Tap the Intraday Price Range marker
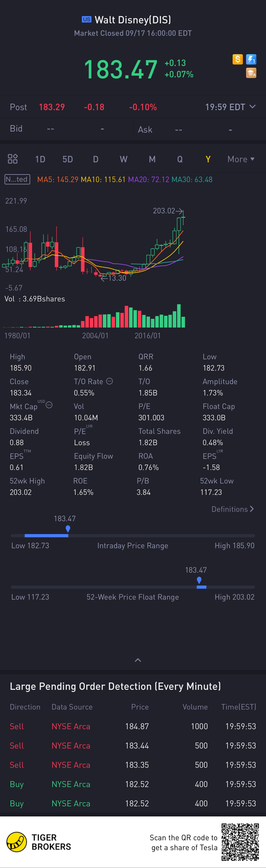Viewport: 266px width, 868px height. point(68,529)
